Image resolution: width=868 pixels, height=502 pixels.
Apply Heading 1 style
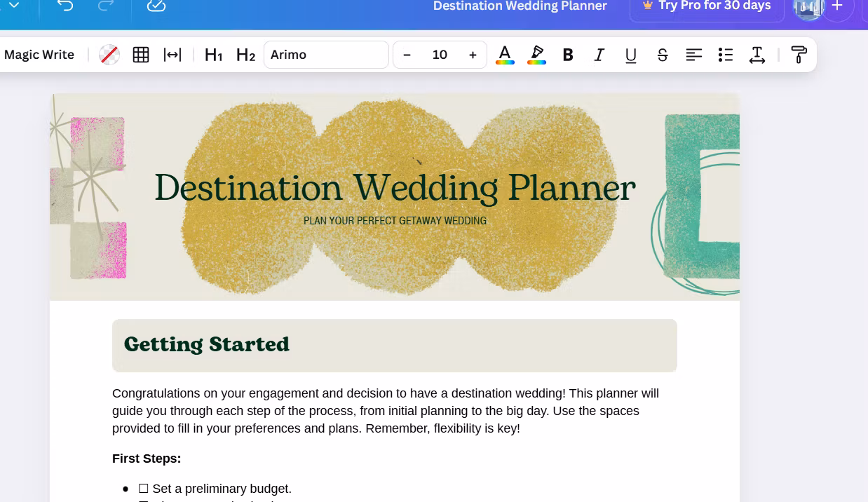point(213,55)
